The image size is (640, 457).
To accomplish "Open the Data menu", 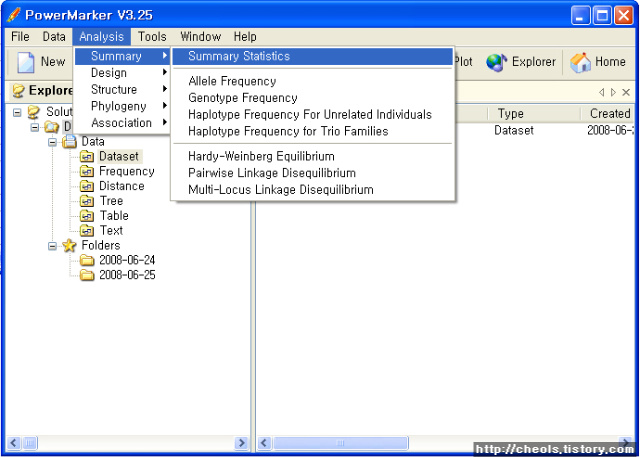I will [54, 37].
